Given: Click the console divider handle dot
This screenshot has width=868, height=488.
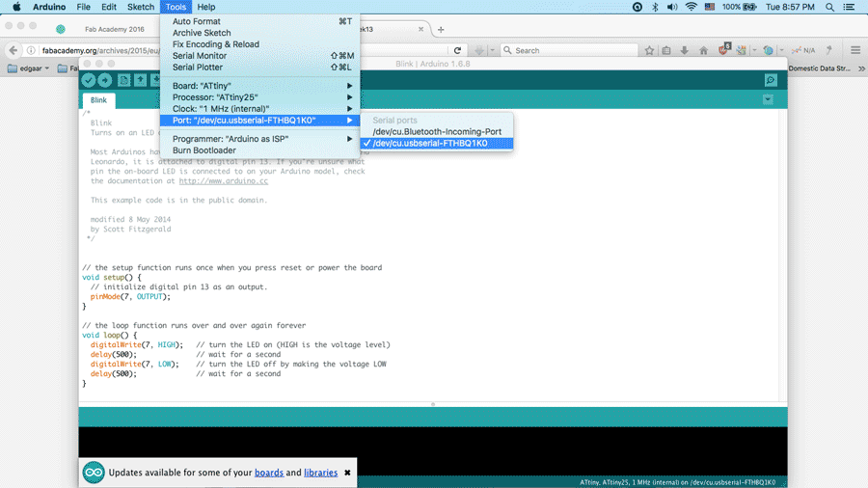Looking at the screenshot, I should coord(433,404).
